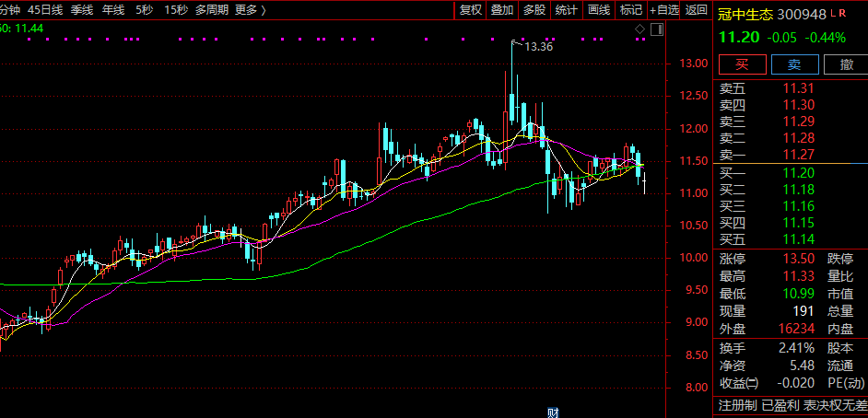Click the 财 finance marker at chart bottom
This screenshot has width=868, height=418.
tap(554, 412)
